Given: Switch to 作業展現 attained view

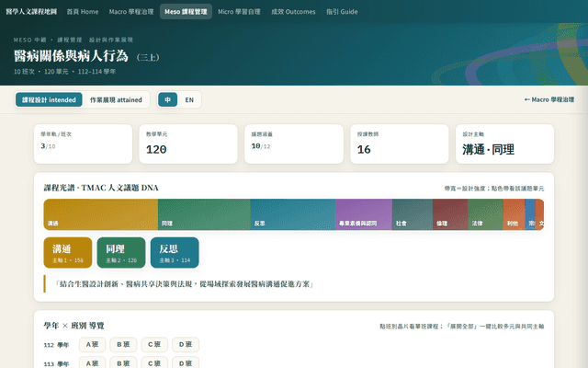Looking at the screenshot, I should [x=116, y=100].
